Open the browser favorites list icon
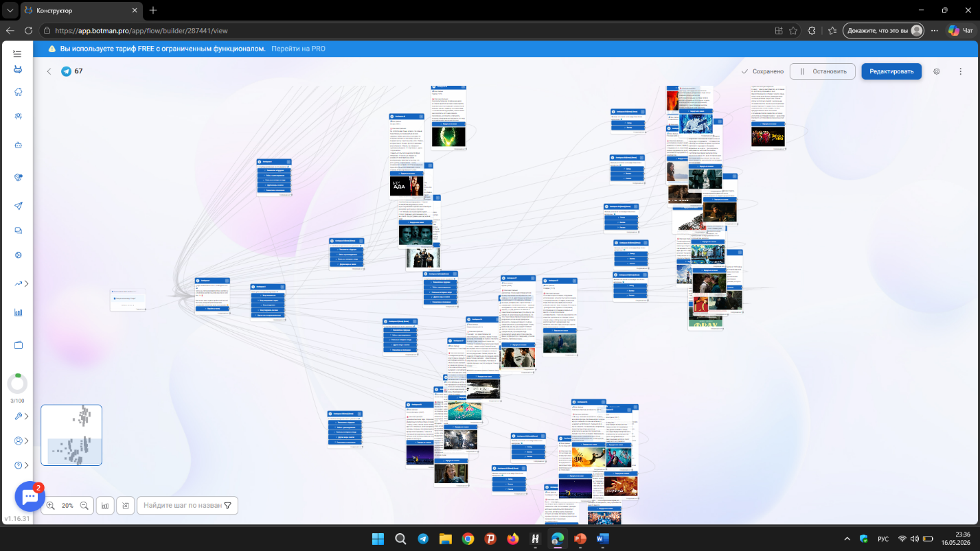The image size is (980, 551). (x=832, y=30)
